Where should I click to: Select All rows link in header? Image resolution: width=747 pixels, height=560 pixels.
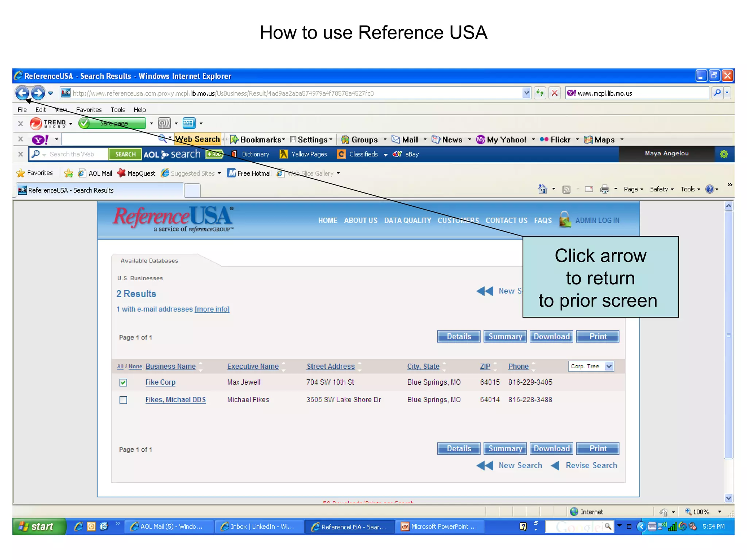coord(120,367)
